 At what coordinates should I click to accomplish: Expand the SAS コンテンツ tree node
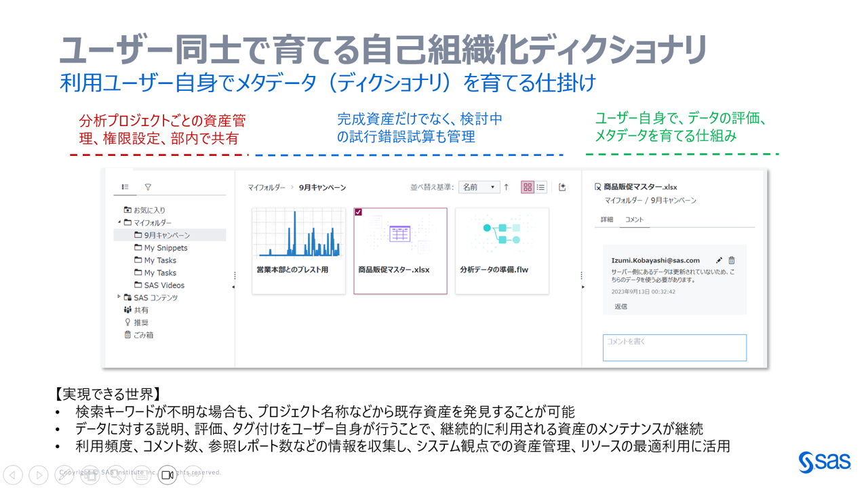point(119,297)
